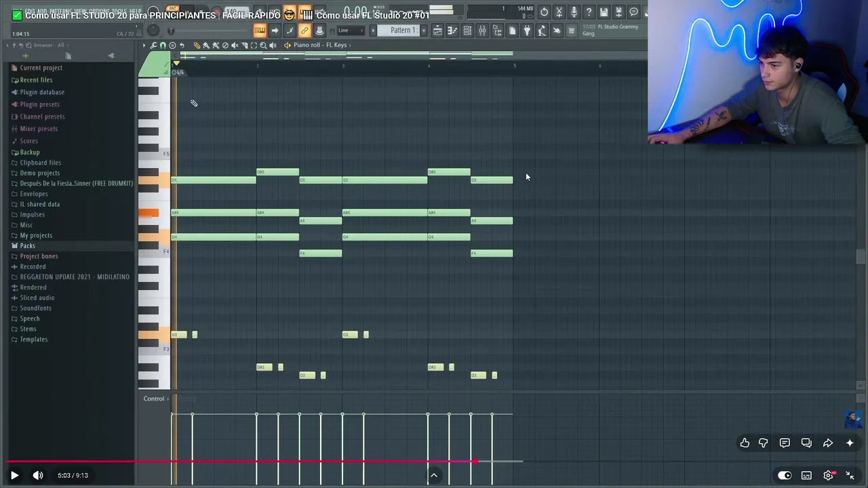
Task: Like the video with thumbs up
Action: [x=745, y=443]
